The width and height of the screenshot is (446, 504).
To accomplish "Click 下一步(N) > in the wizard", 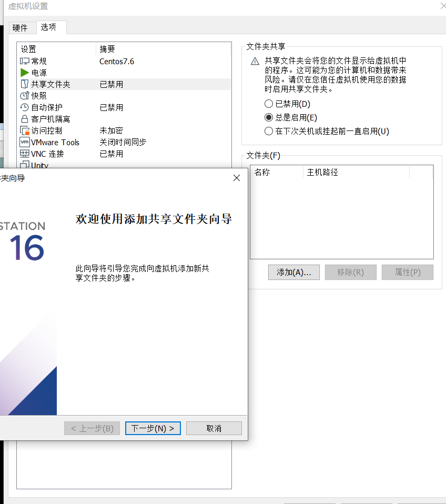I will click(x=153, y=428).
